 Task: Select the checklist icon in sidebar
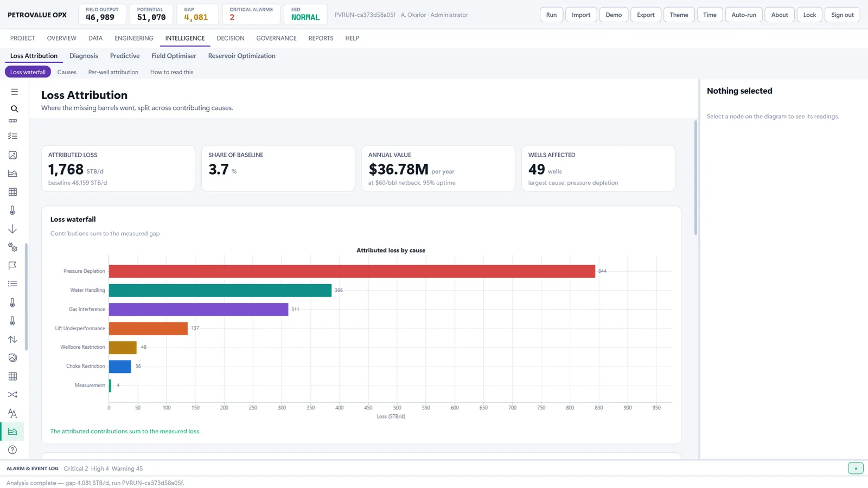click(x=12, y=137)
